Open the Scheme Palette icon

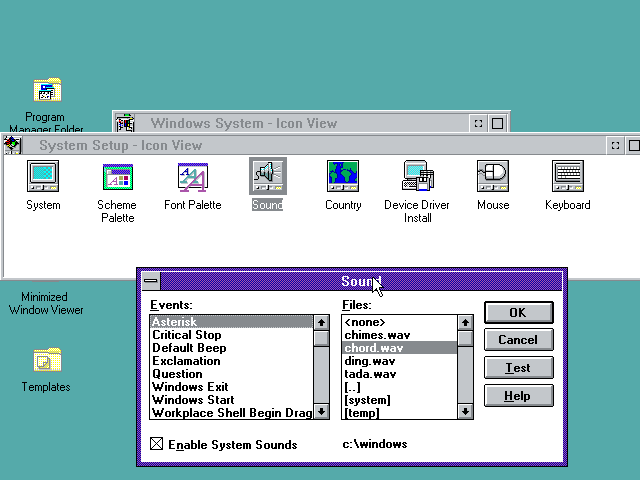point(118,176)
